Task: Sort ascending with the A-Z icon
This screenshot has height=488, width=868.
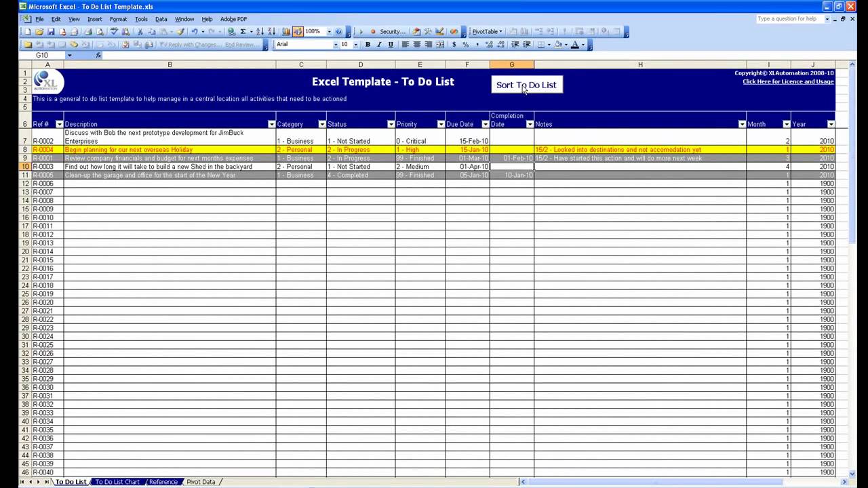Action: pos(260,31)
